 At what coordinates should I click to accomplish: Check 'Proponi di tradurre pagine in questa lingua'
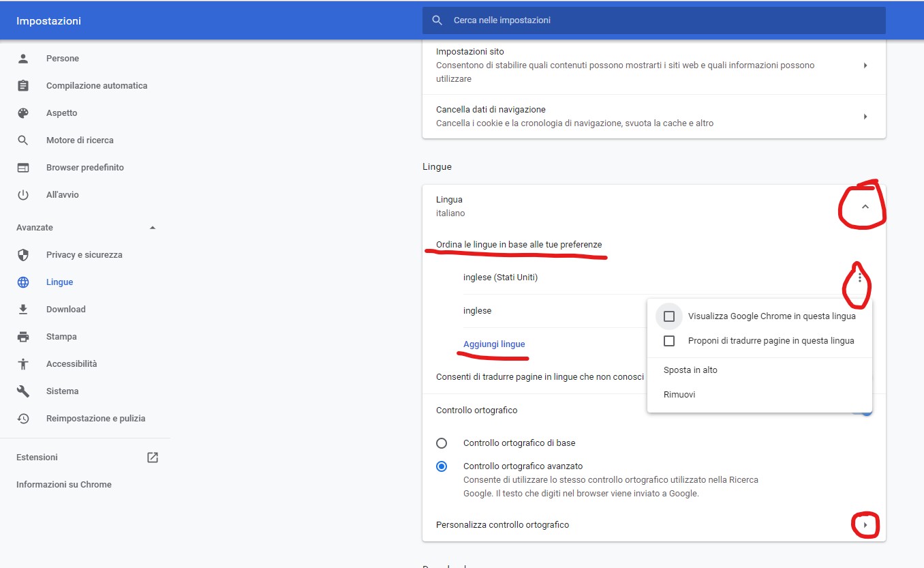[669, 341]
